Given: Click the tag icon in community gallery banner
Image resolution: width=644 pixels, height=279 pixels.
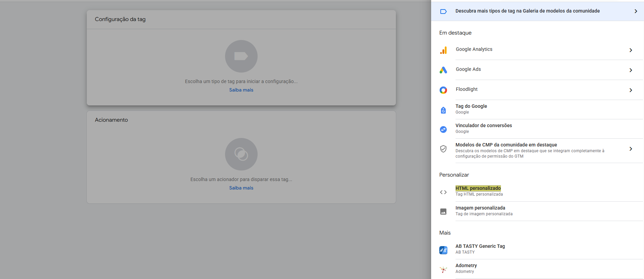Looking at the screenshot, I should point(443,12).
